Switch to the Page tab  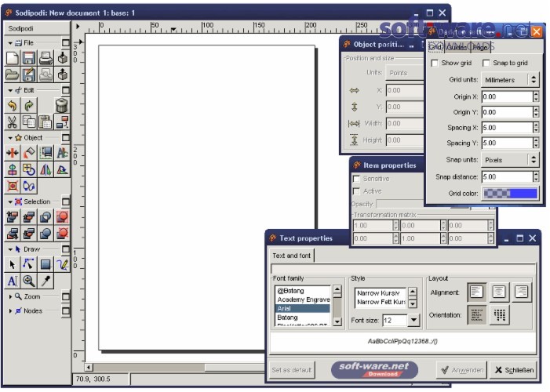pos(480,47)
